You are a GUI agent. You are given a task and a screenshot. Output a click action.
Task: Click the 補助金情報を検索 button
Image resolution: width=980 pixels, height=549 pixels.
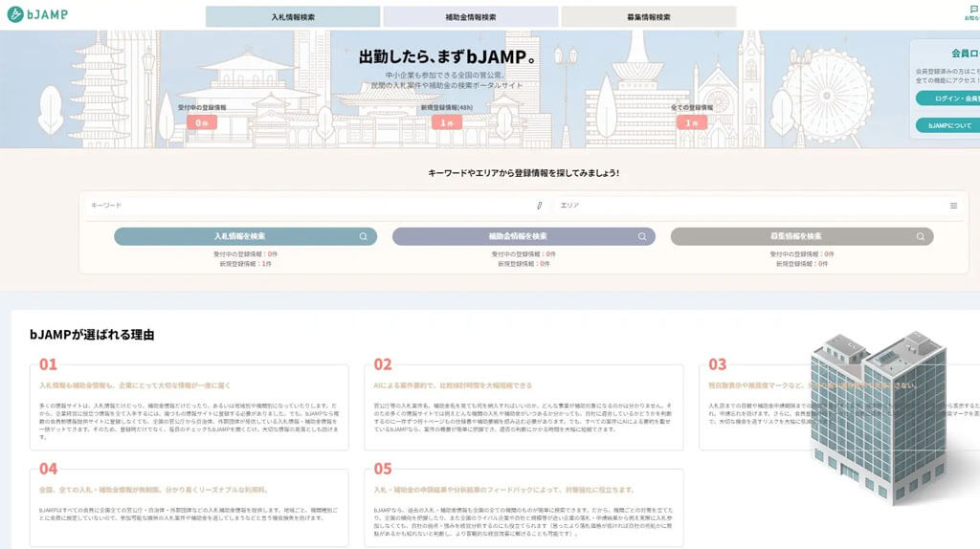tap(523, 236)
